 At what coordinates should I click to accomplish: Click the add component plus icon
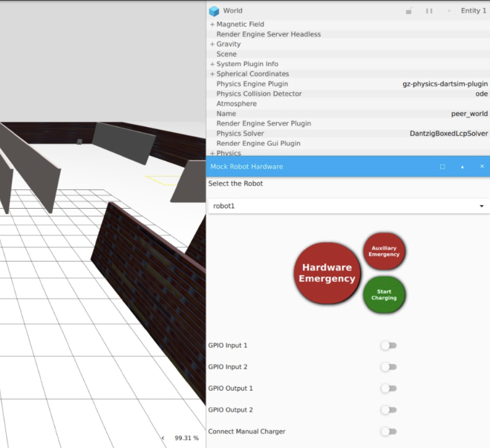pos(449,11)
